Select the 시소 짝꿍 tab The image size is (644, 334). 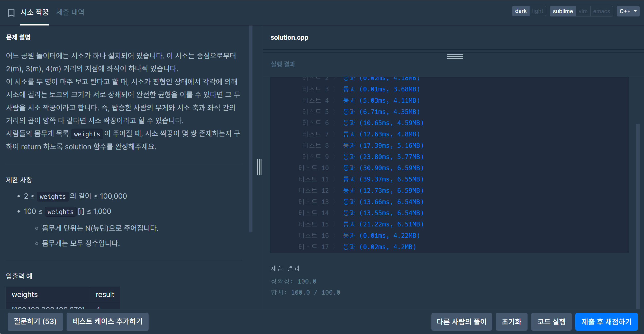[34, 12]
